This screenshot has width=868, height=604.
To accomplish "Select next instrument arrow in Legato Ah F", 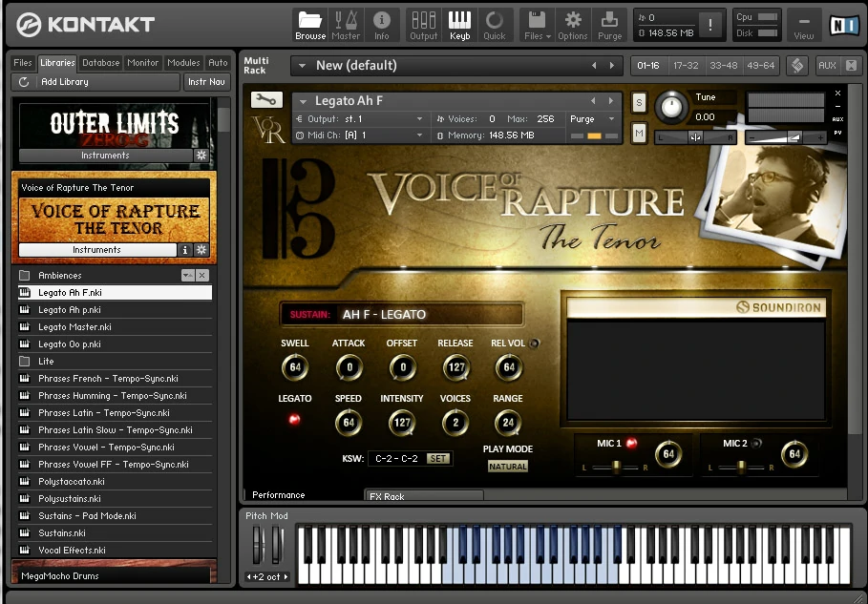I will (610, 101).
